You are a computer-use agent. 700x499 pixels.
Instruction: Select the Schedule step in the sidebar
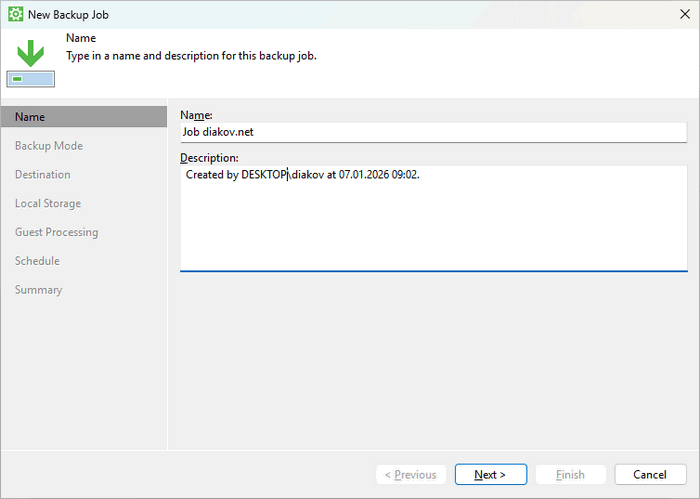(x=37, y=261)
